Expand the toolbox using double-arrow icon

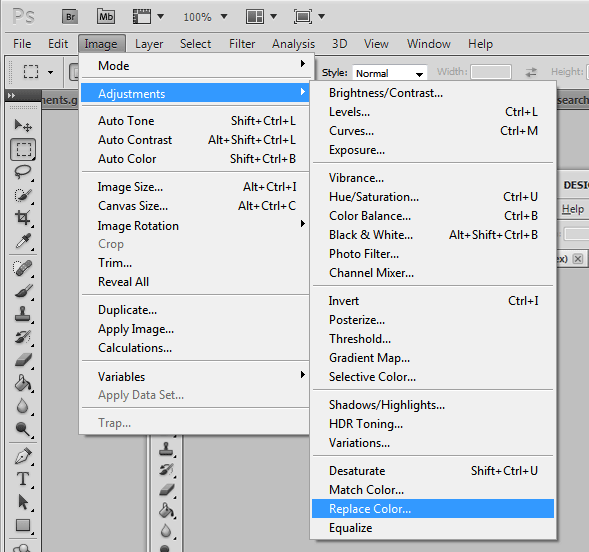[11, 95]
